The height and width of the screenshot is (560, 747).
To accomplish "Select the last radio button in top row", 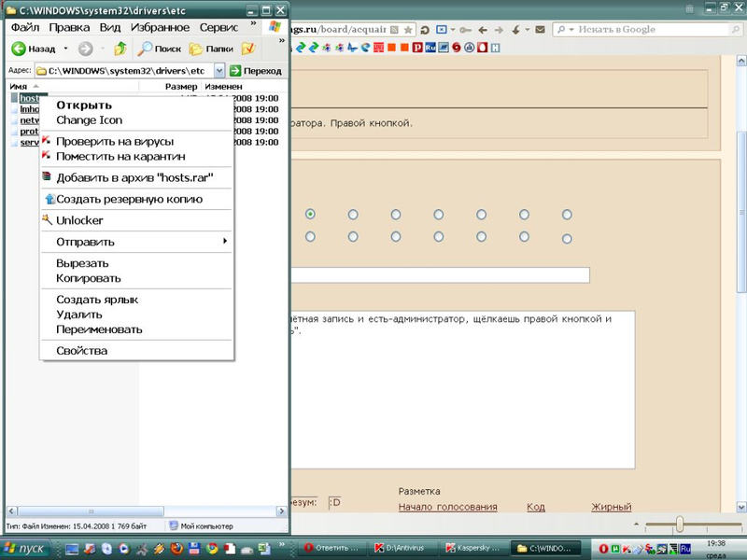I will pos(567,215).
